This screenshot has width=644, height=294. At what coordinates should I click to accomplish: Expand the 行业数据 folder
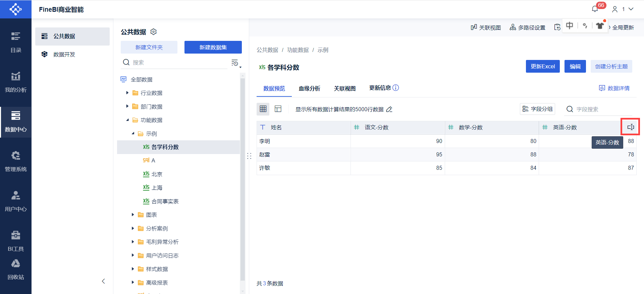coord(127,93)
